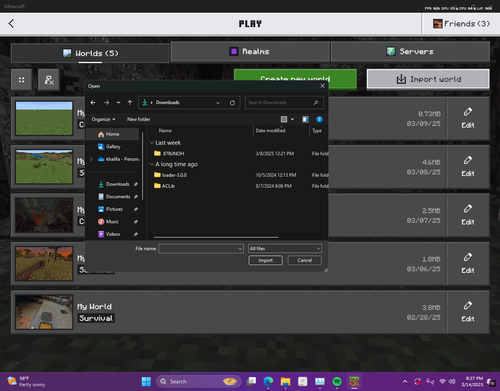Switch to the Servers tab
The height and width of the screenshot is (391, 500).
pos(410,52)
